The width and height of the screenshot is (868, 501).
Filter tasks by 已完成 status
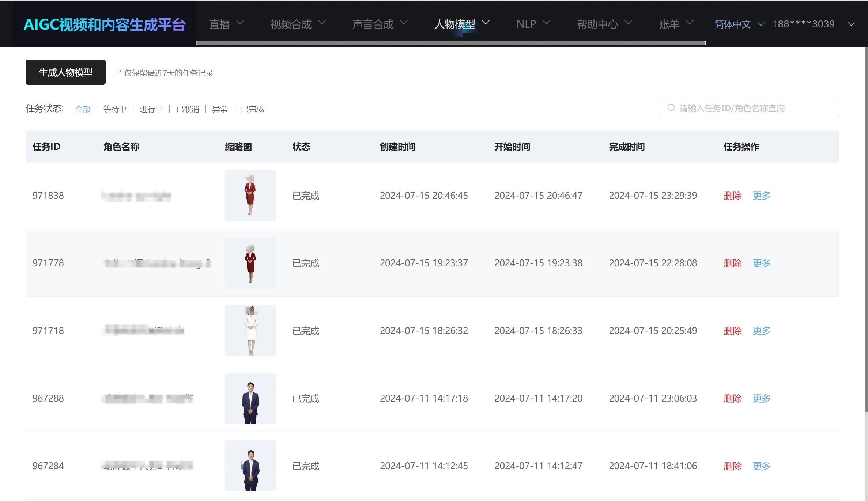pyautogui.click(x=252, y=109)
